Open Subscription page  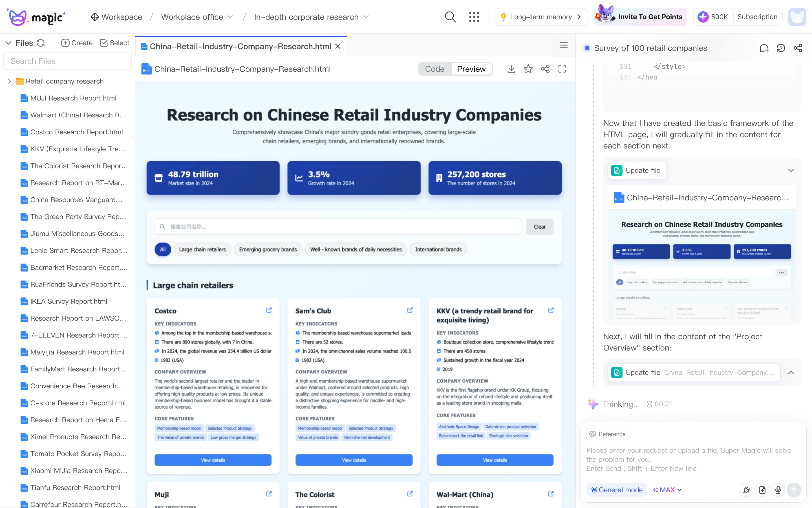[757, 17]
